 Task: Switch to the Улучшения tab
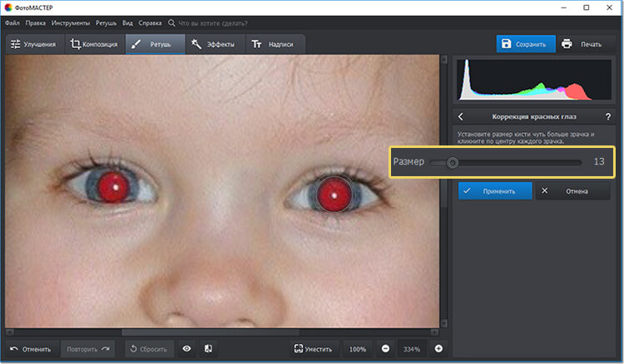pos(35,44)
